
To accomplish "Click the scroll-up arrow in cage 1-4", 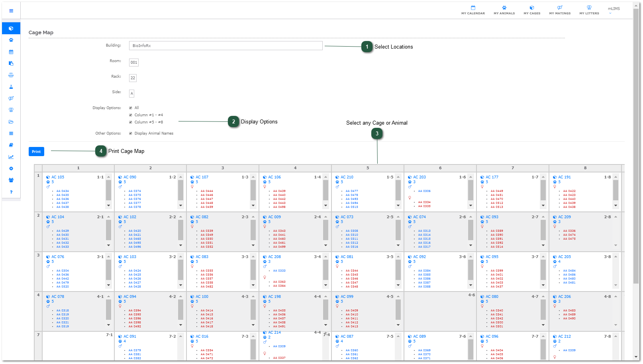I will (325, 177).
